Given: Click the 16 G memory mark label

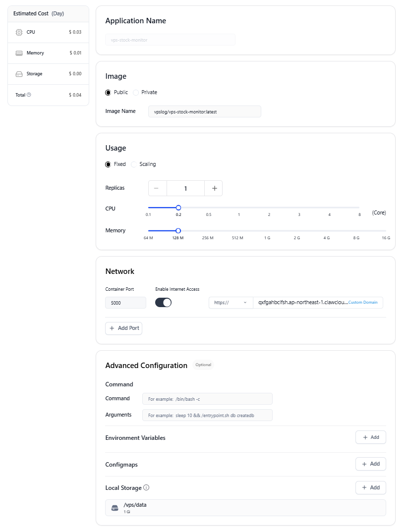Looking at the screenshot, I should pyautogui.click(x=386, y=238).
